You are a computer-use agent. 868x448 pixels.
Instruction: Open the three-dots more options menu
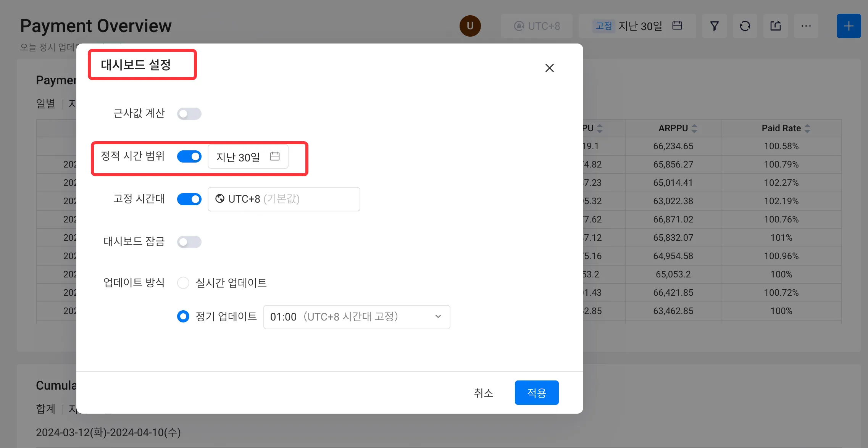(806, 26)
